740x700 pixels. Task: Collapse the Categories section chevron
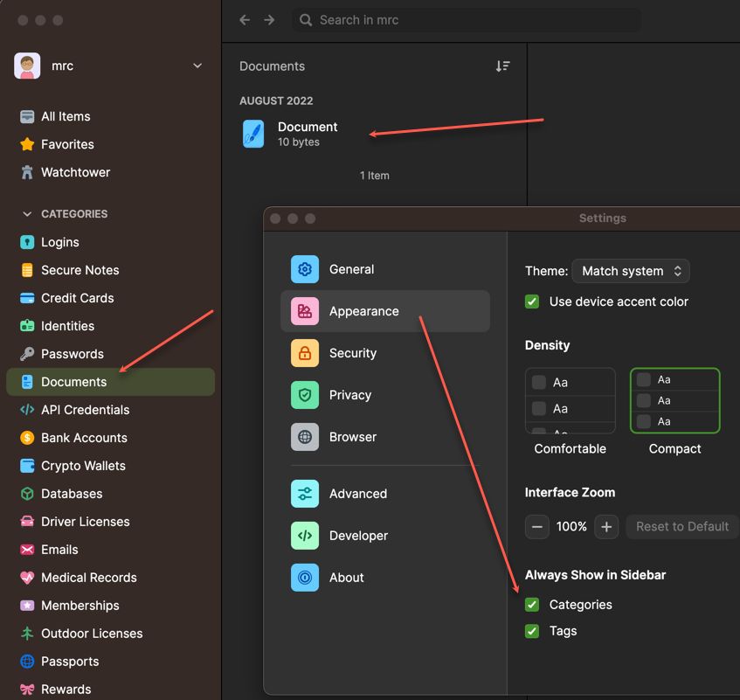tap(27, 214)
